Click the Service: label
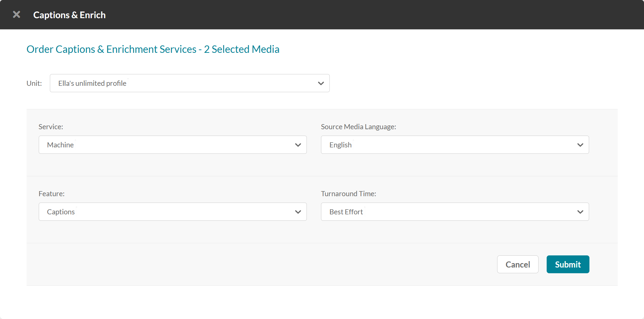 pyautogui.click(x=51, y=127)
